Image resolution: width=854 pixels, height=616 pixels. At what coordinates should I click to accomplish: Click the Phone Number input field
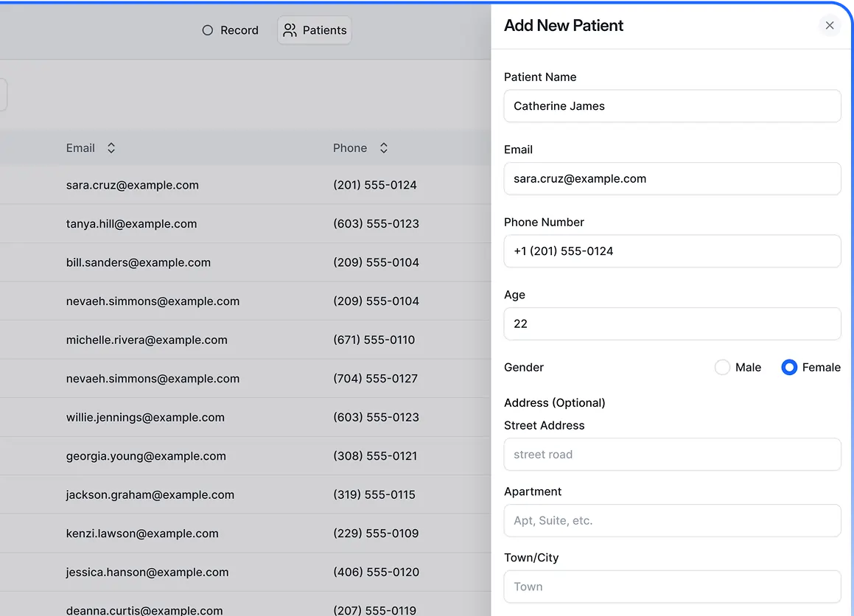(x=671, y=251)
